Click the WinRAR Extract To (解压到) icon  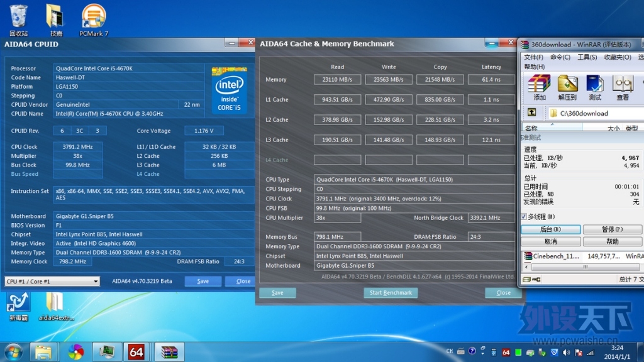567,87
